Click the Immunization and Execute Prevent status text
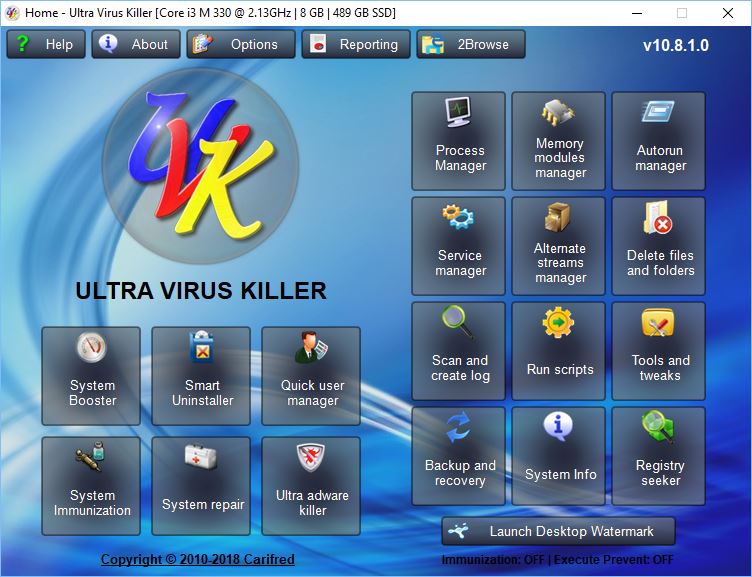The width and height of the screenshot is (752, 577). pos(557,560)
